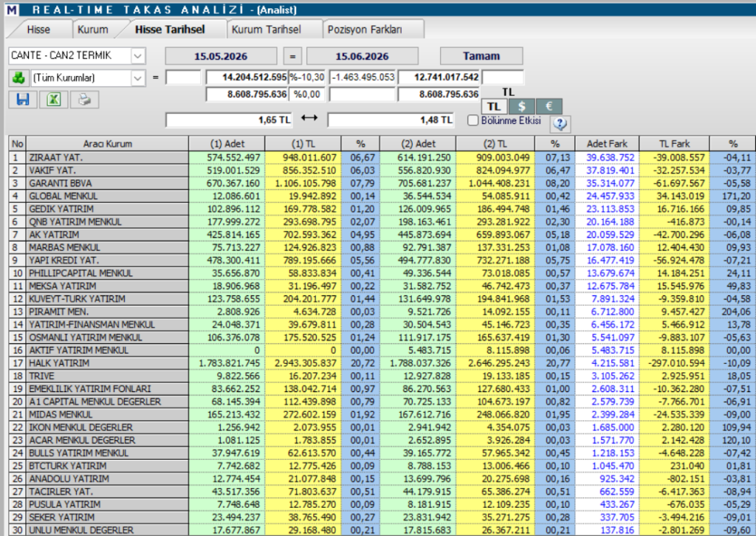Image resolution: width=756 pixels, height=536 pixels.
Task: Sort by the (2) Adet column header
Action: 418,144
